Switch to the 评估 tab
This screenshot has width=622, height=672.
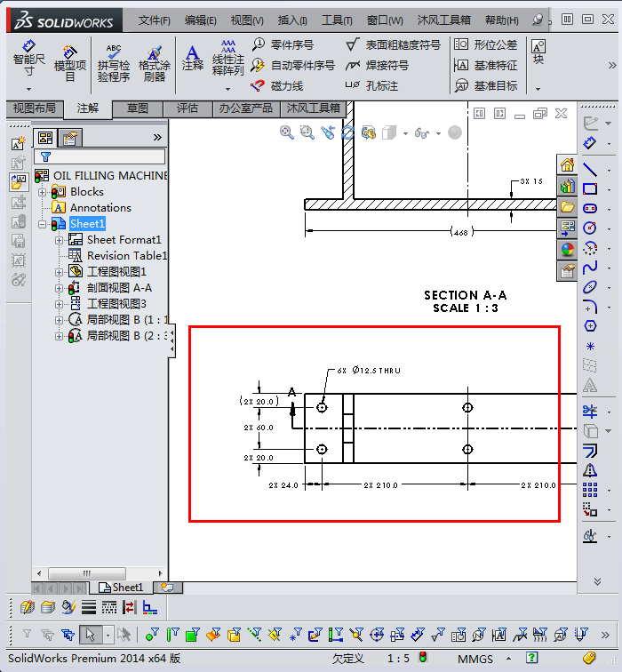187,108
